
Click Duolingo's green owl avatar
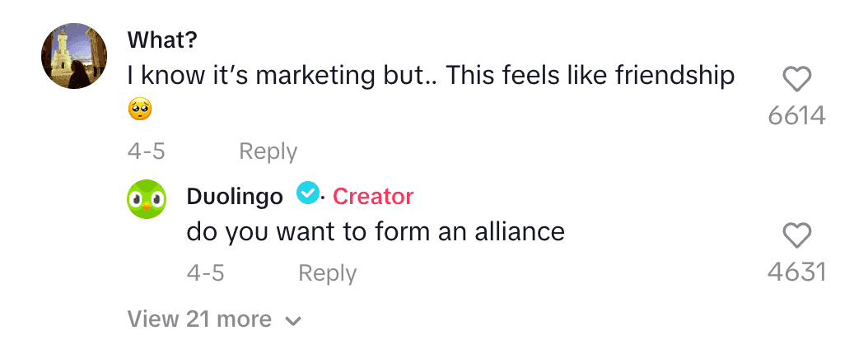(x=147, y=200)
